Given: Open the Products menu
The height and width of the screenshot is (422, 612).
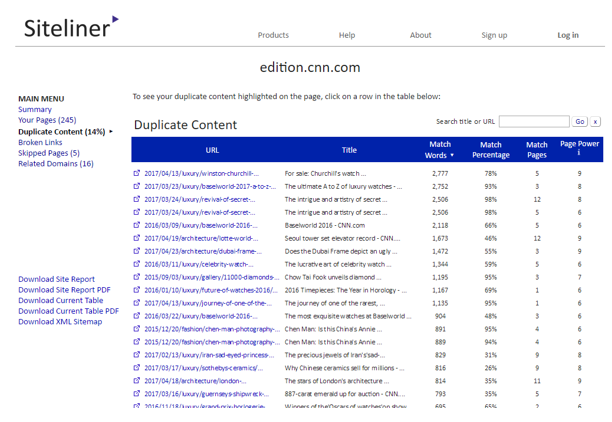Looking at the screenshot, I should click(273, 35).
